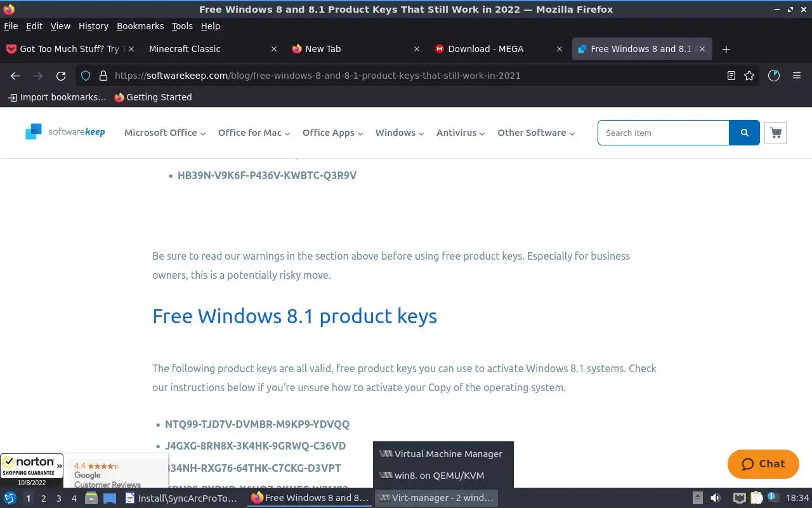Open the start menu icon on taskbar
Viewport: 812px width, 508px height.
click(10, 498)
